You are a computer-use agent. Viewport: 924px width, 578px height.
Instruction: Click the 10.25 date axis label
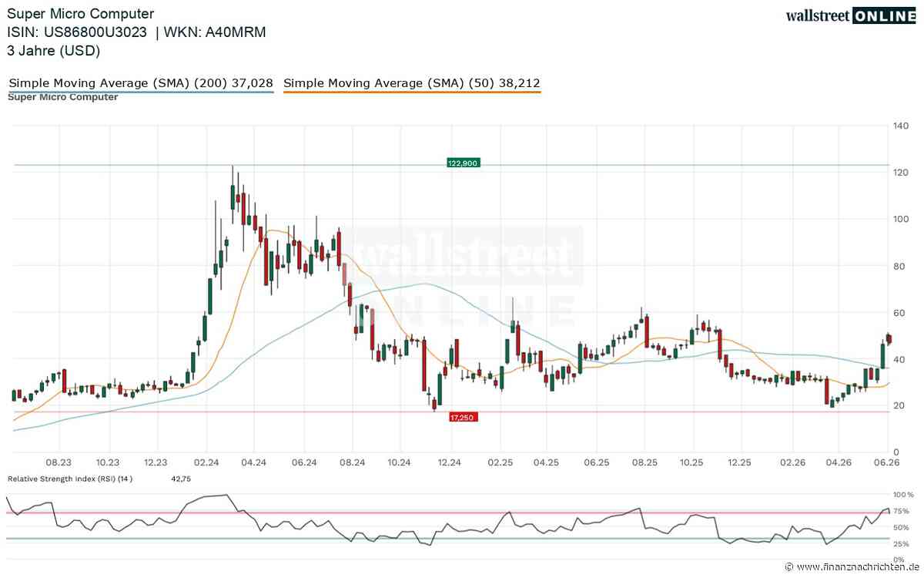693,462
